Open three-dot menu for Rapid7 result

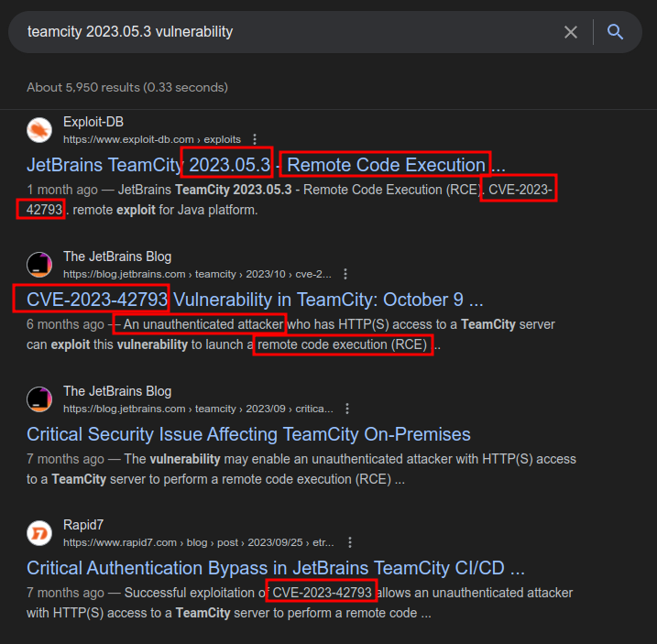349,542
